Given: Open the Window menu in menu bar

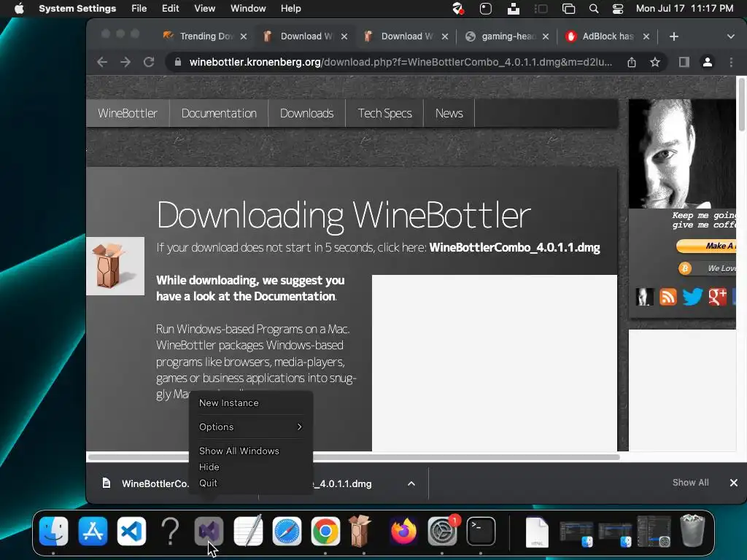Looking at the screenshot, I should 248,9.
